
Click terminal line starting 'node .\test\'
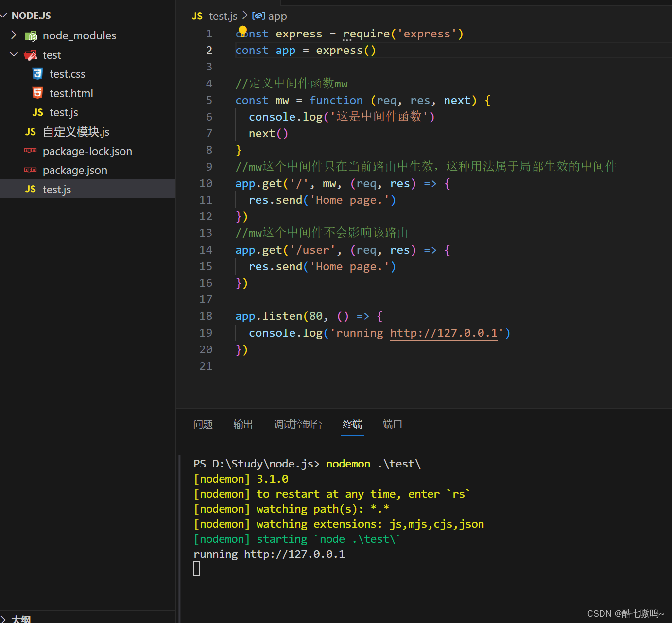click(297, 539)
